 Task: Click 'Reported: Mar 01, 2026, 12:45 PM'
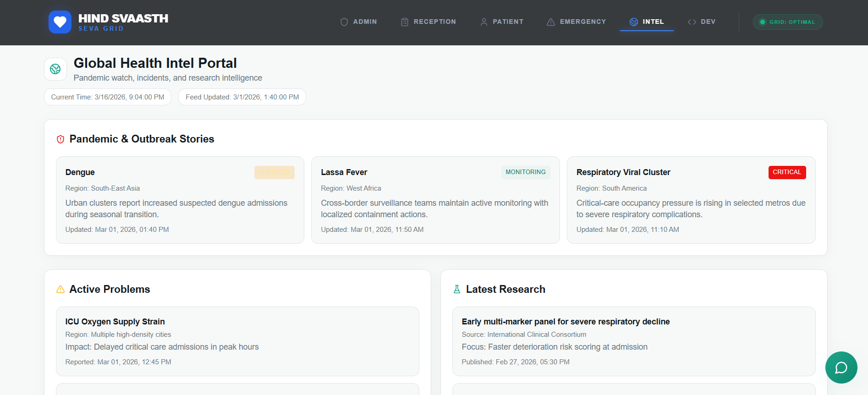(118, 362)
